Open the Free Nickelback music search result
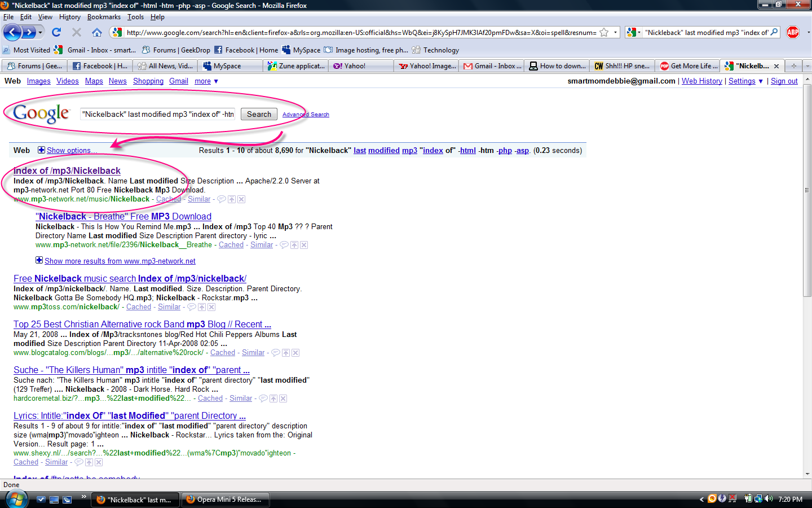Viewport: 812px width, 508px height. [x=130, y=278]
